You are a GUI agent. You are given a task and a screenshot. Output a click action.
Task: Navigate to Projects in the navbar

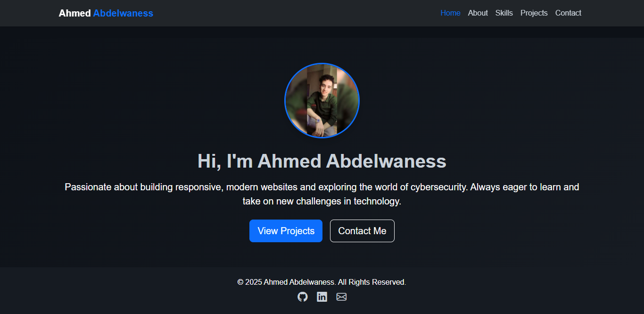click(x=534, y=13)
